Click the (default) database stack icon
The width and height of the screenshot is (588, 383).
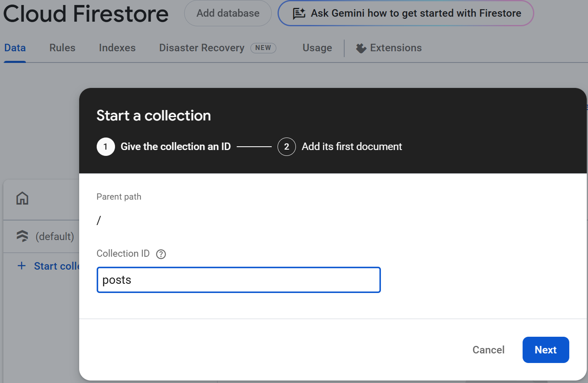click(x=23, y=236)
